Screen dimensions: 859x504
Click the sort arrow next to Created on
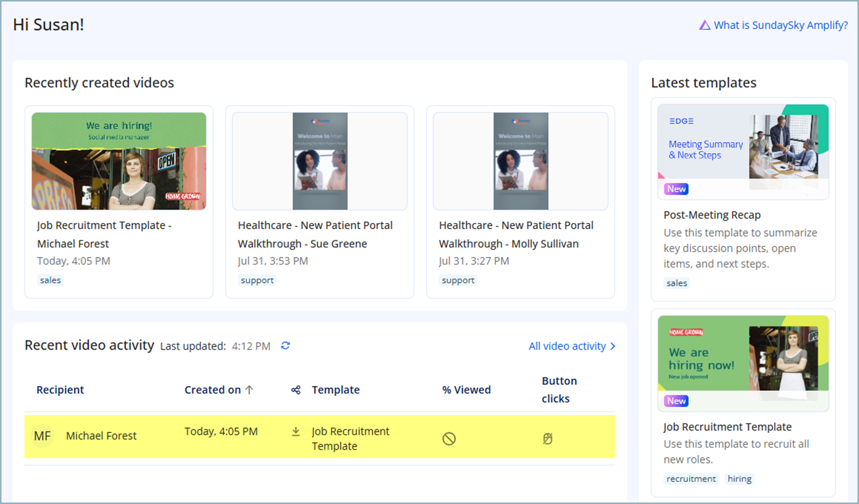pos(249,390)
